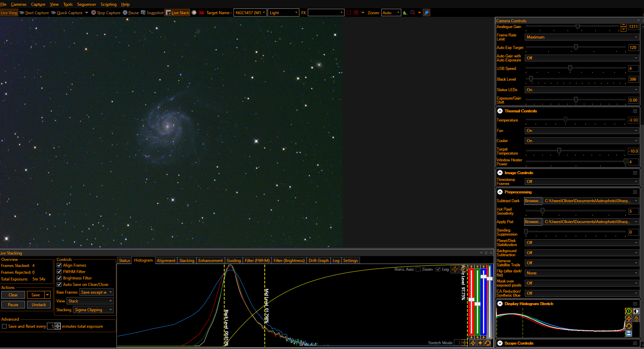The height and width of the screenshot is (349, 644).
Task: Switch to the Drift Graph tab
Action: point(318,261)
